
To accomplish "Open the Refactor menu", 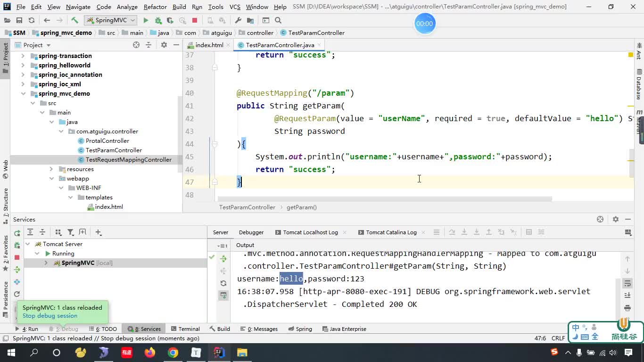I will point(155,7).
